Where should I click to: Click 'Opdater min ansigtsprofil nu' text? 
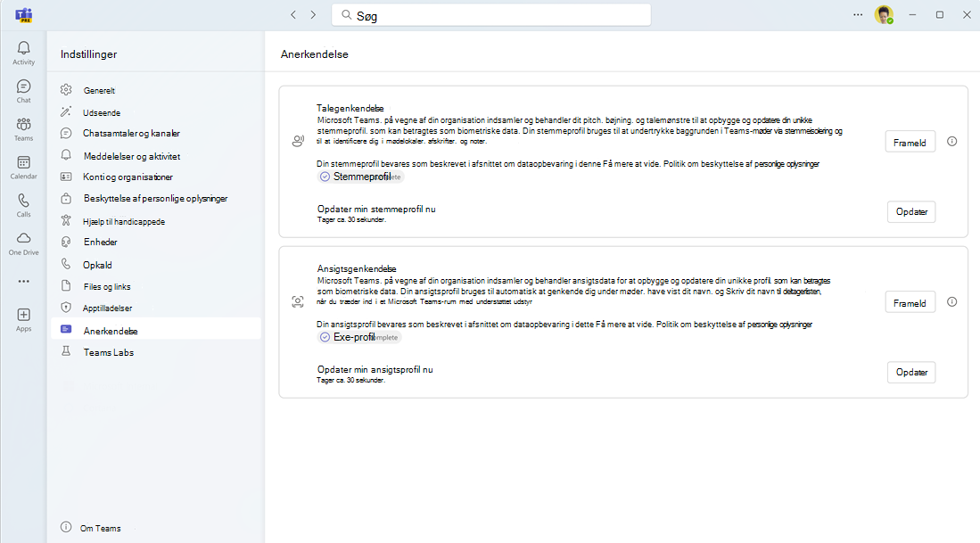tap(375, 370)
